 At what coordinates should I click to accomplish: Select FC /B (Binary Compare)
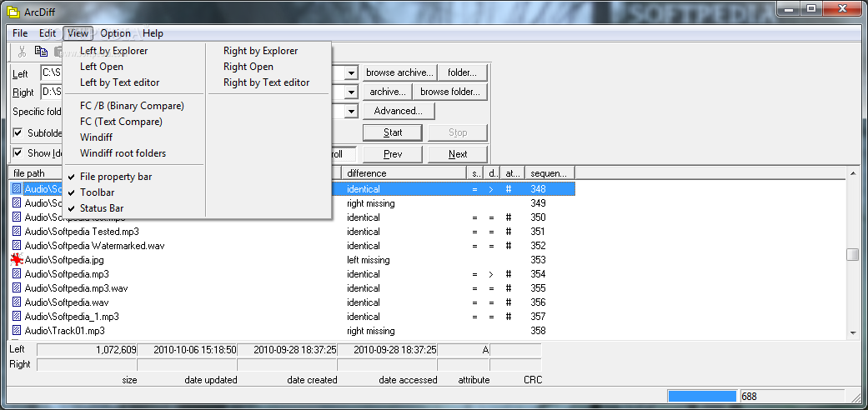pyautogui.click(x=133, y=106)
